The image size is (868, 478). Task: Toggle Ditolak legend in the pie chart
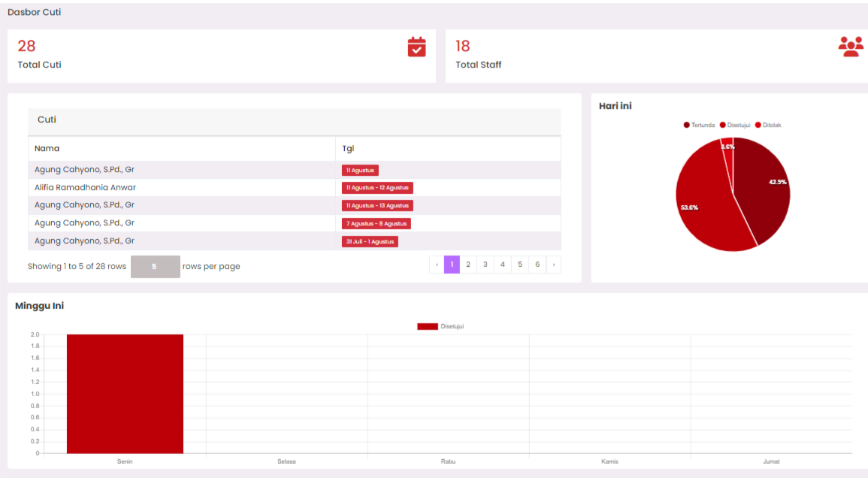(768, 125)
